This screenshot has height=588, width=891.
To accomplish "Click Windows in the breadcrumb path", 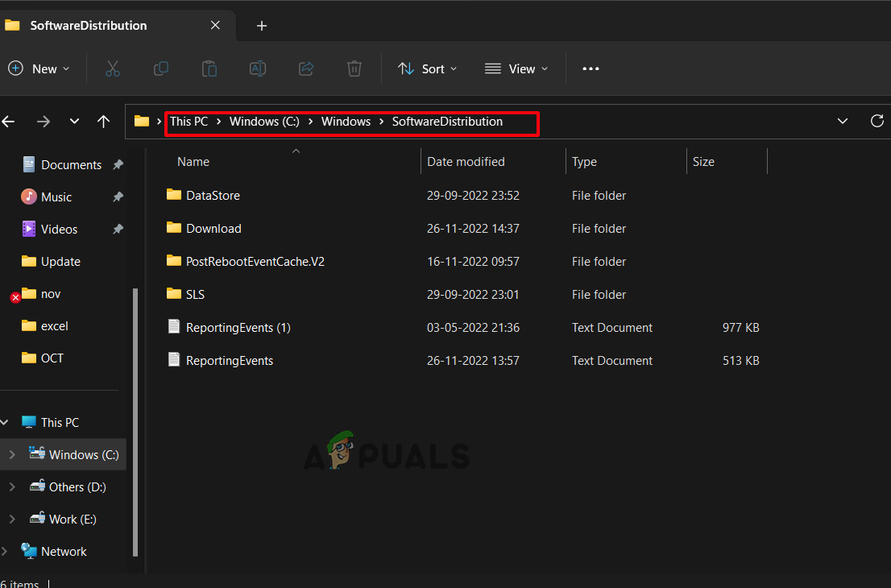I will click(346, 122).
